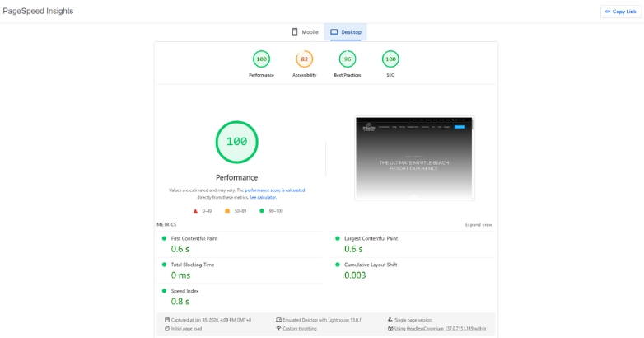Select the Desktop tab

pyautogui.click(x=345, y=32)
